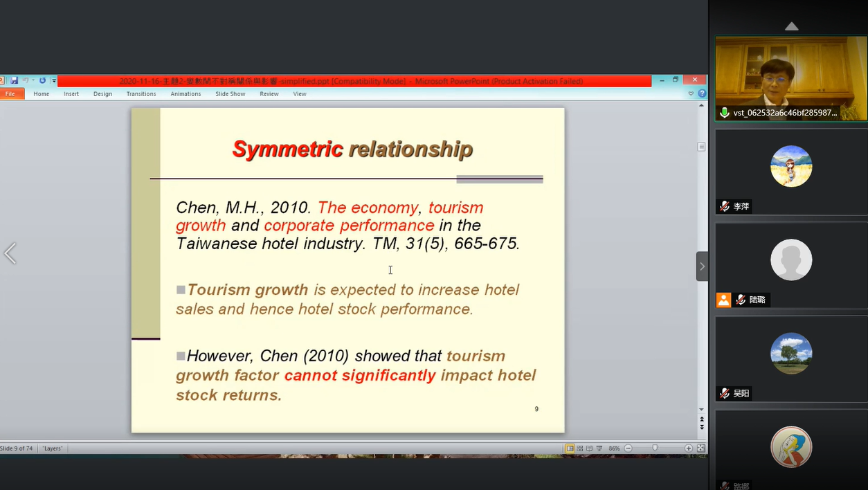Viewport: 868px width, 490px height.
Task: Switch to Reading View icon in status bar
Action: [x=589, y=448]
